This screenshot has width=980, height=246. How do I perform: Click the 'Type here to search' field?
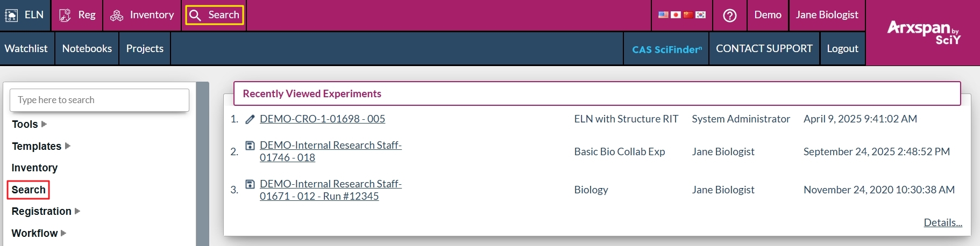click(x=100, y=100)
